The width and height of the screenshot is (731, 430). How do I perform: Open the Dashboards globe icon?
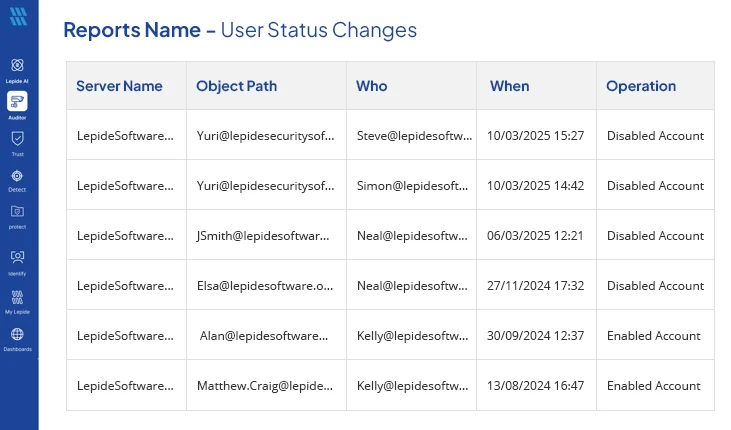(x=17, y=334)
